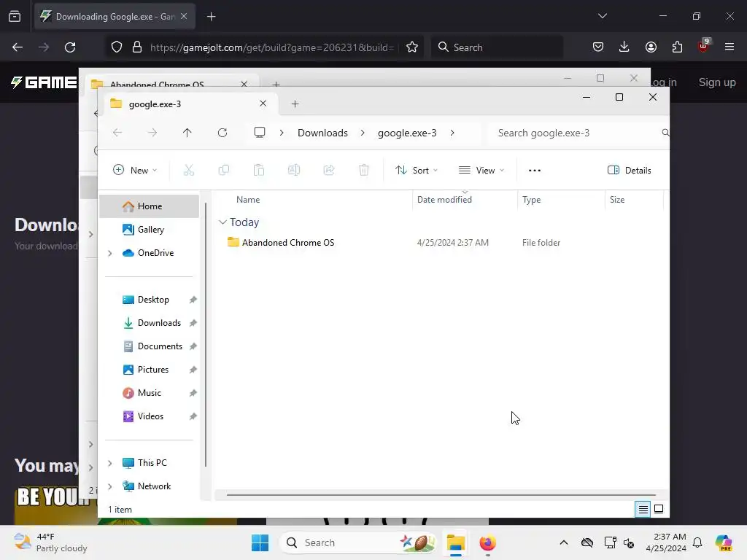This screenshot has height=560, width=747.
Task: Click the Cut scissors icon in toolbar
Action: [189, 170]
